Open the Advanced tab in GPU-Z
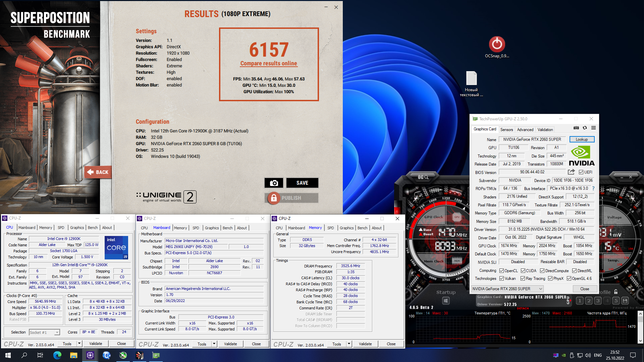 [525, 130]
